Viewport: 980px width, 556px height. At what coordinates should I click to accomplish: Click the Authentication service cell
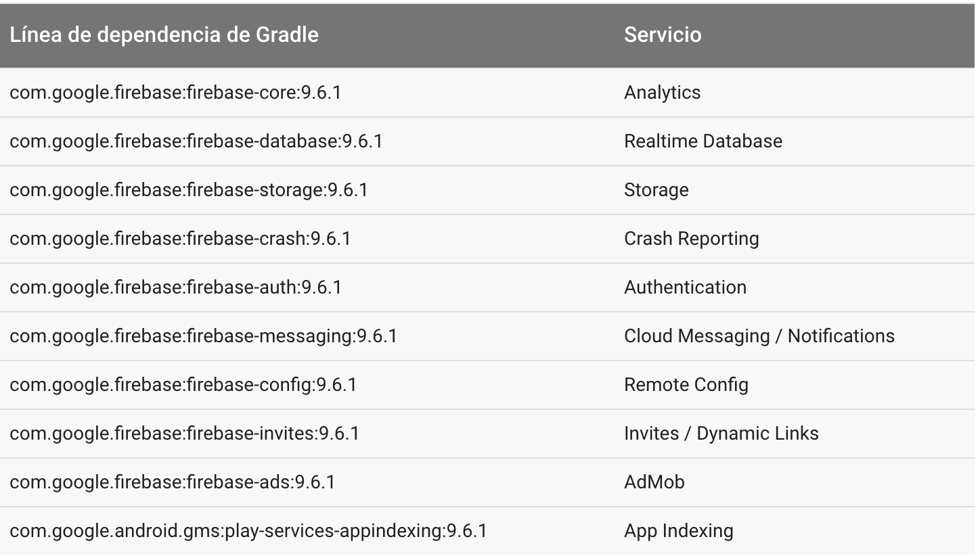point(685,287)
